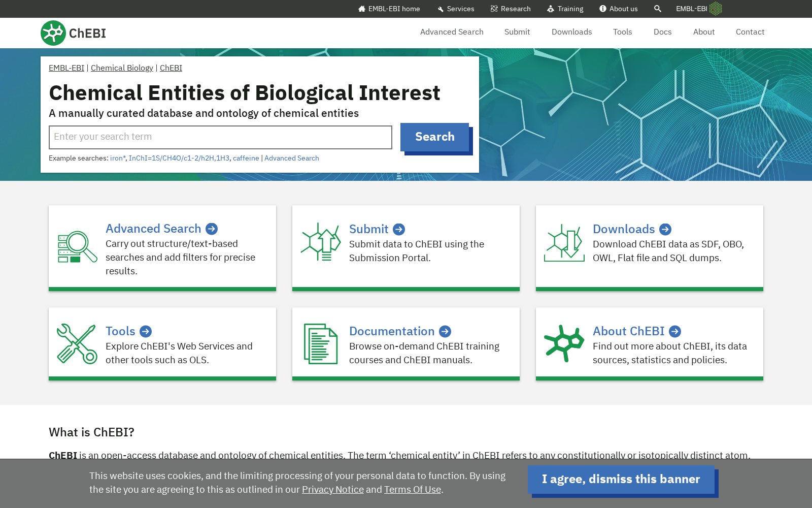Image resolution: width=812 pixels, height=508 pixels.
Task: Click the EMBL-EBI breadcrumb link
Action: click(66, 68)
